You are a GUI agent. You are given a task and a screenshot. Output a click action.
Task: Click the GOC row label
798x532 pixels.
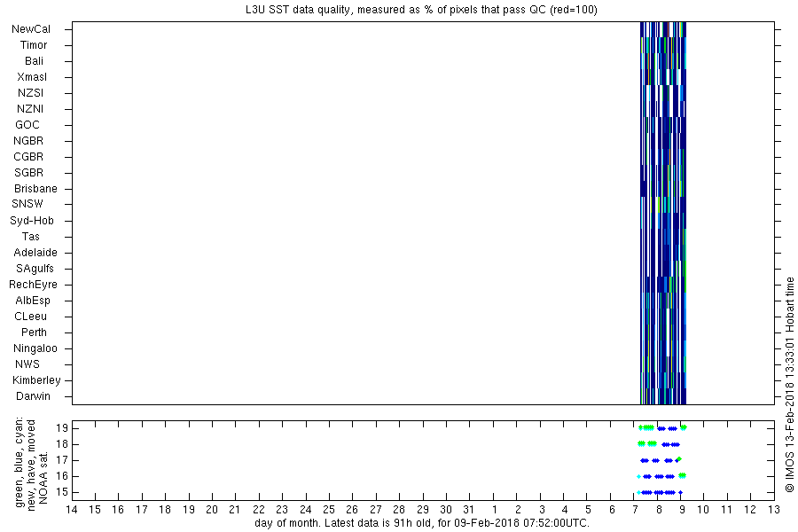27,125
